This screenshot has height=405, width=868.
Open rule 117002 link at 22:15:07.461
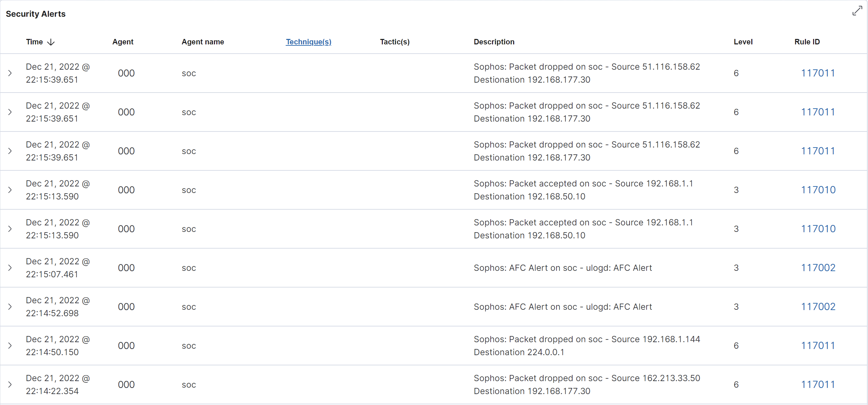pos(818,268)
